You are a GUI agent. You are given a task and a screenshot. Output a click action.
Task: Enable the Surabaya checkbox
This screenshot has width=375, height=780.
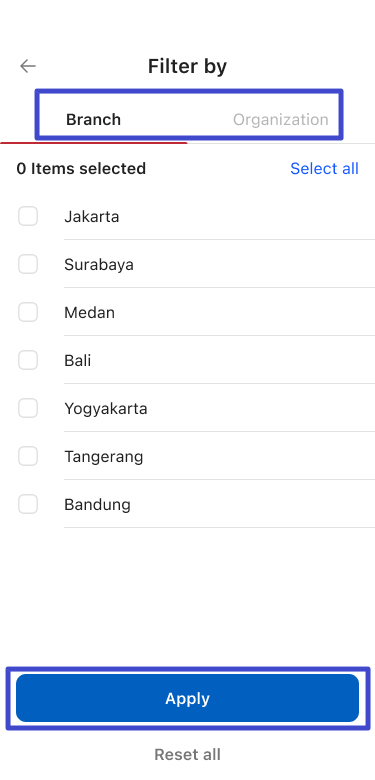click(28, 264)
